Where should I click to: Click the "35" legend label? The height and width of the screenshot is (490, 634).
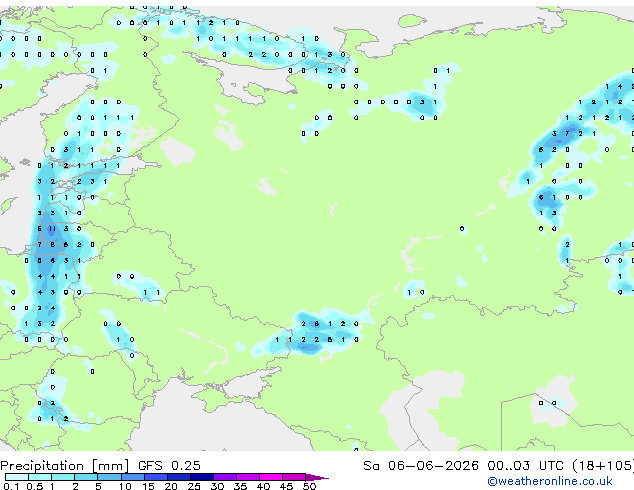click(x=240, y=486)
